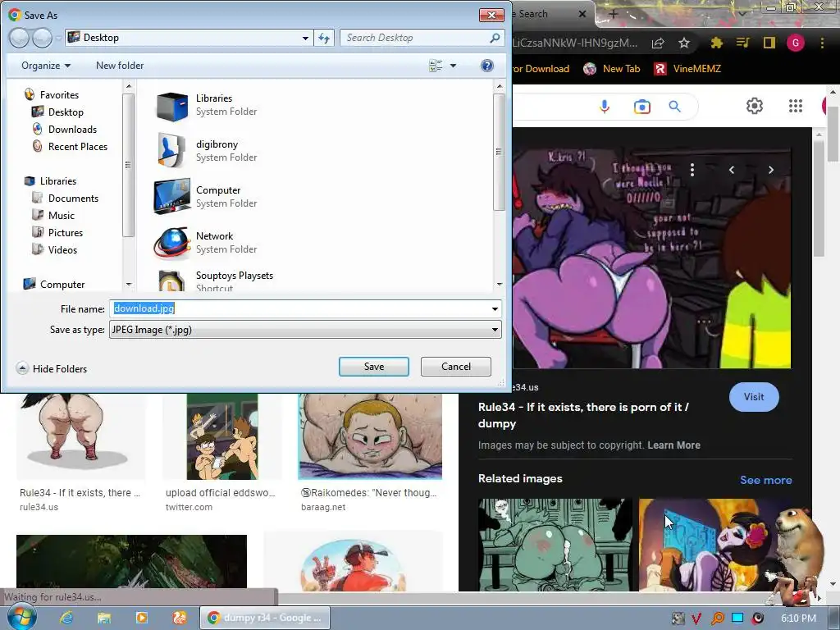Open the Organize dropdown menu
This screenshot has width=840, height=630.
point(46,66)
